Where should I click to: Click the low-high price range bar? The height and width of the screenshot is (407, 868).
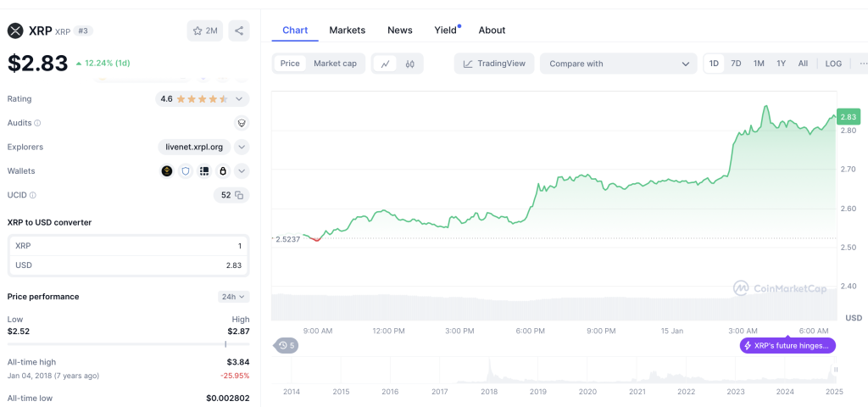(129, 344)
